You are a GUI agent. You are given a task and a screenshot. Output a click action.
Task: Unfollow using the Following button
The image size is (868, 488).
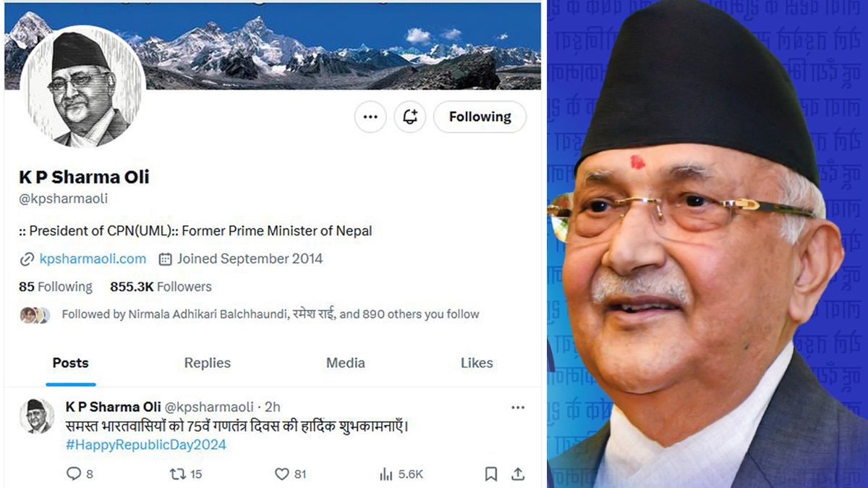pos(480,117)
